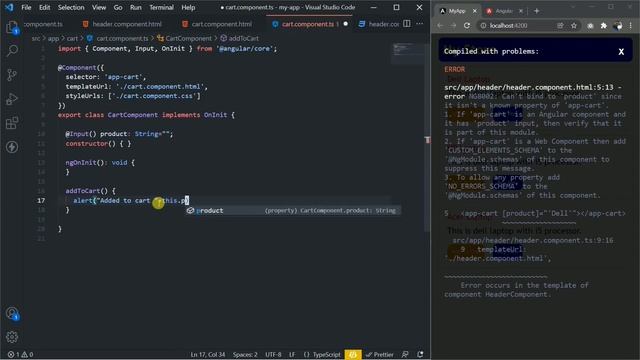Bookmark this page with star icon
The width and height of the screenshot is (640, 360).
(574, 26)
